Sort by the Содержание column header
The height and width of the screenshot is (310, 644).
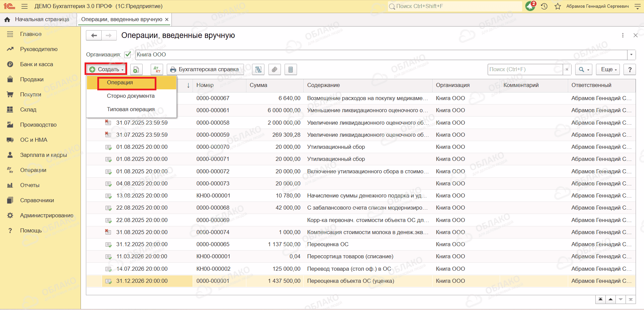coord(368,85)
